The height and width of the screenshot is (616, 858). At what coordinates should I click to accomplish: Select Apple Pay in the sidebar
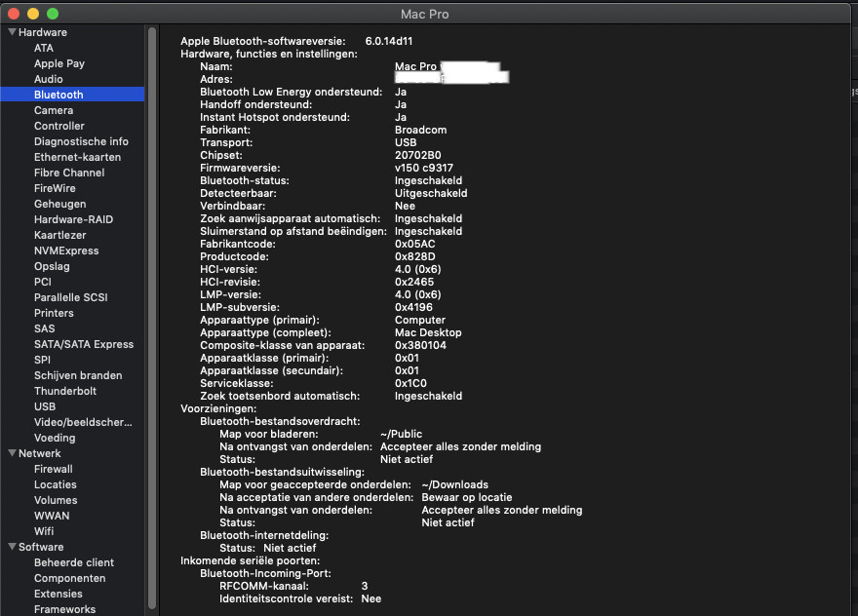pyautogui.click(x=59, y=63)
